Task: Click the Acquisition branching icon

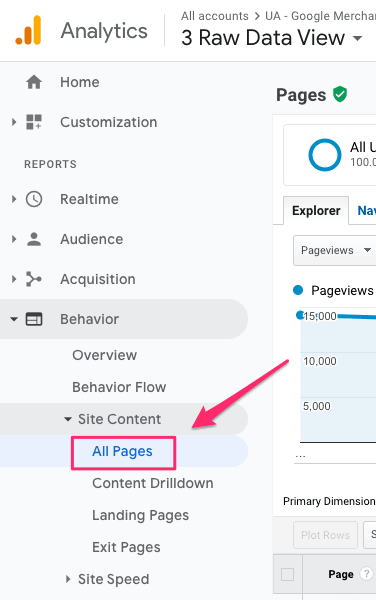Action: coord(34,279)
